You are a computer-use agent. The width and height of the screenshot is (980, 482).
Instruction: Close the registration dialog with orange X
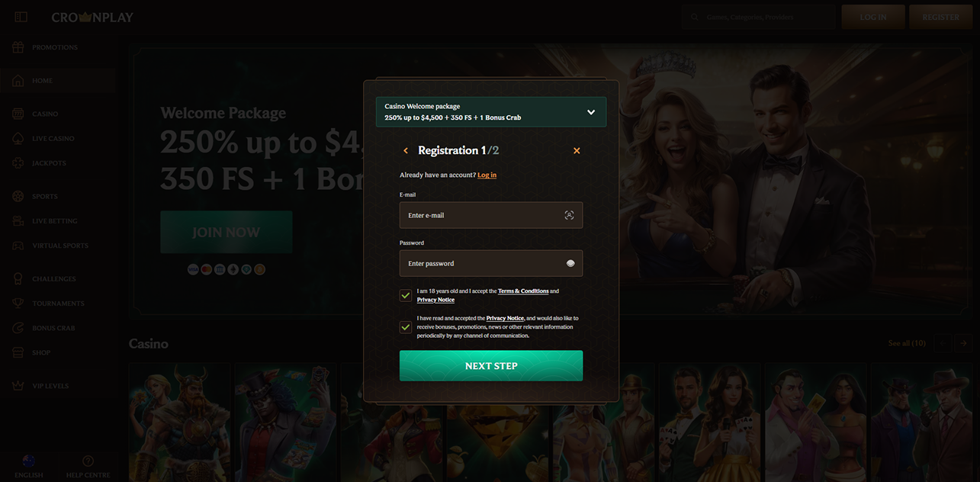click(577, 151)
